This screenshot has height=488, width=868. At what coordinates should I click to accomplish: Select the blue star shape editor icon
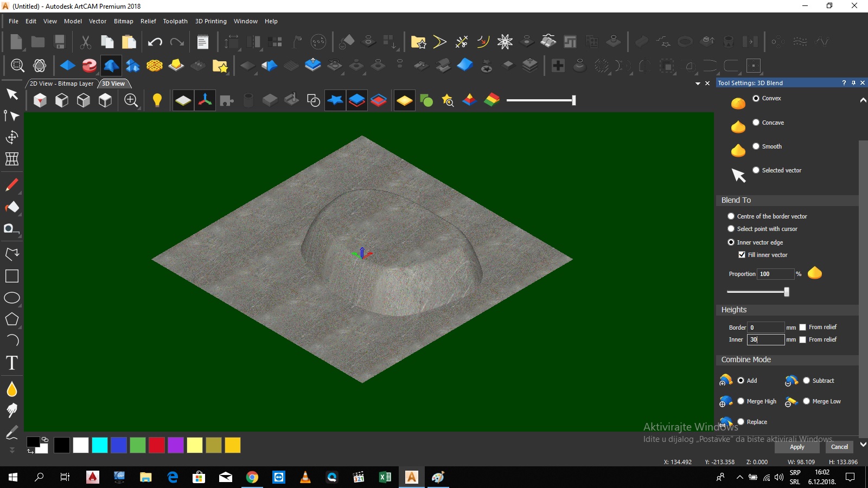[x=335, y=100]
